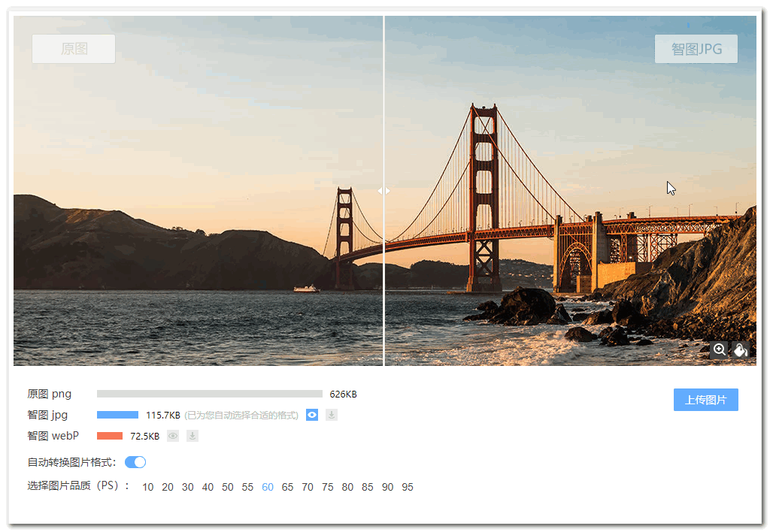
Task: Select image quality 10
Action: tap(148, 488)
